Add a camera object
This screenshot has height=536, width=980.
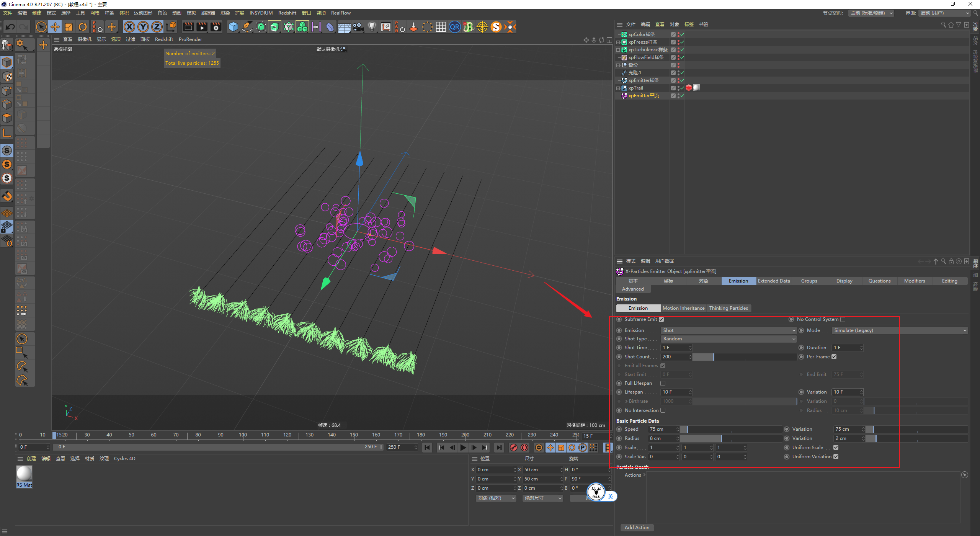358,27
